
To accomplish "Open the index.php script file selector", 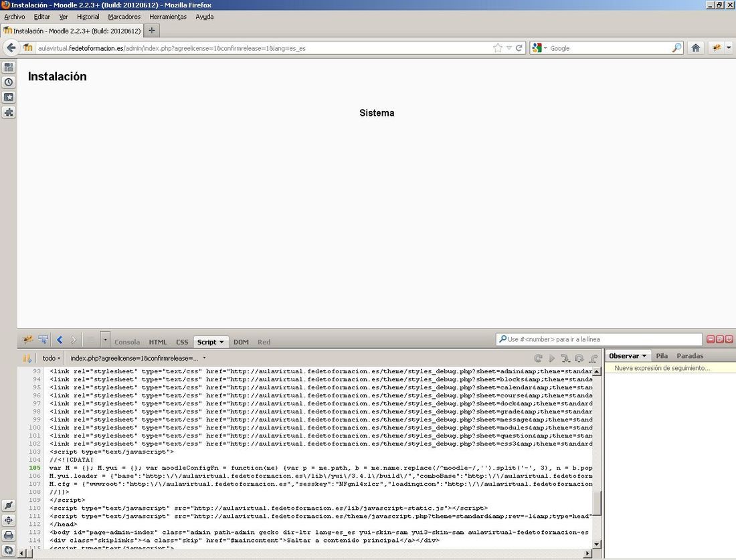I will (x=138, y=358).
